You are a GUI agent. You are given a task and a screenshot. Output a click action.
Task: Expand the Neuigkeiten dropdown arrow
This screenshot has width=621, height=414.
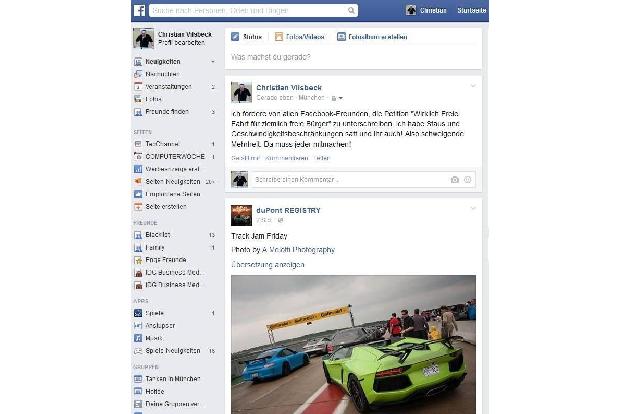click(x=213, y=62)
